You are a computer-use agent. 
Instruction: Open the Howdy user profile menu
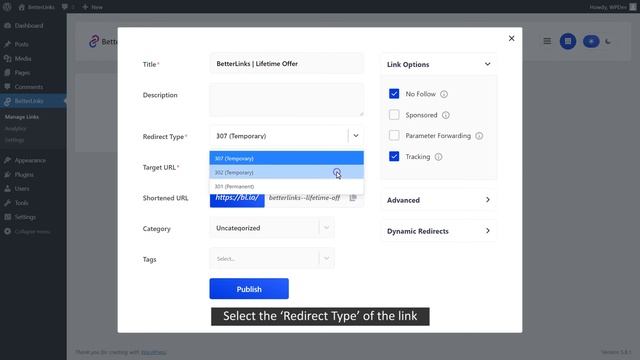(x=613, y=7)
